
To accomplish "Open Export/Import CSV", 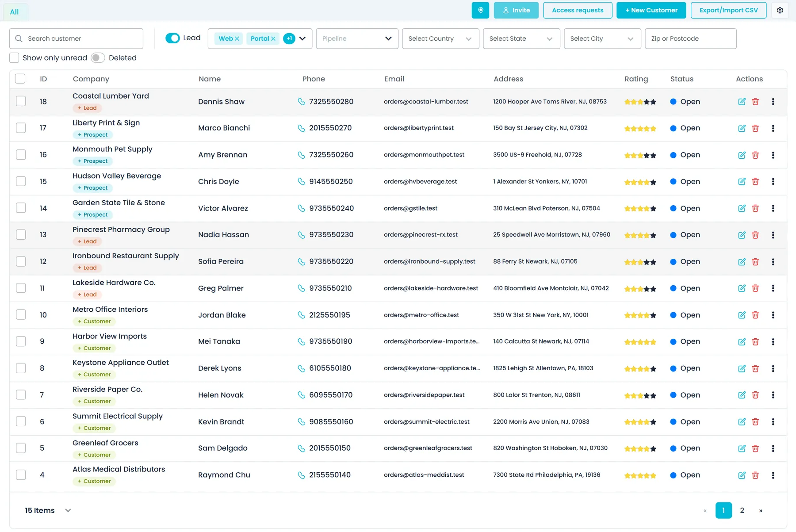I will point(728,10).
